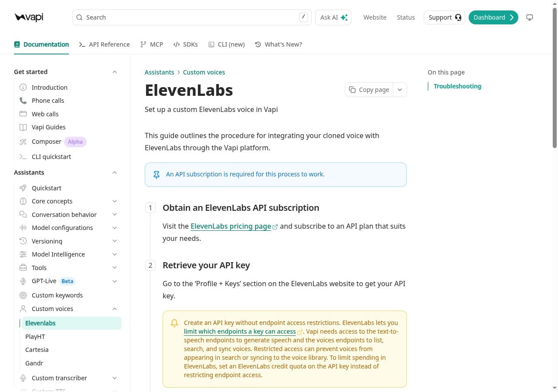The width and height of the screenshot is (558, 392).
Task: Click the theme switcher monitor icon
Action: coord(530,17)
